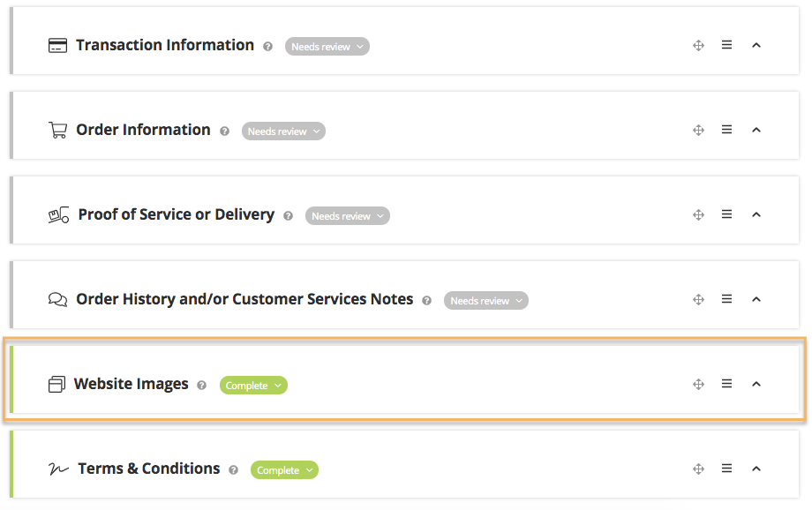This screenshot has width=812, height=510.
Task: Open Proof of Service 'Needs review' status dropdown
Action: coord(347,216)
